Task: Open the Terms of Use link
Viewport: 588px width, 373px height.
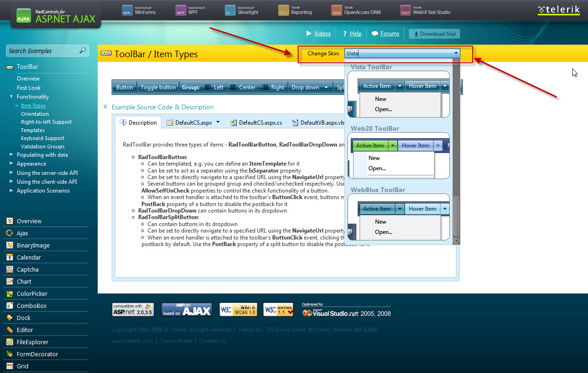Action: 176,341
